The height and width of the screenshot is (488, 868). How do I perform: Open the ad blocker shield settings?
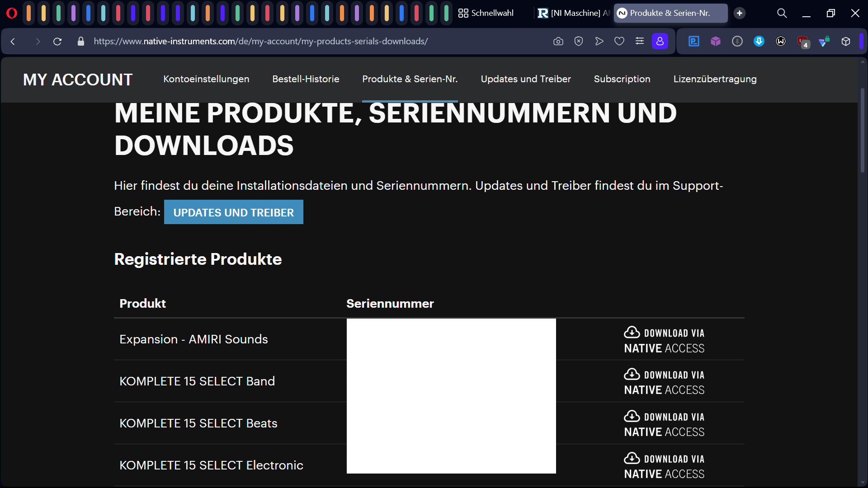[579, 42]
